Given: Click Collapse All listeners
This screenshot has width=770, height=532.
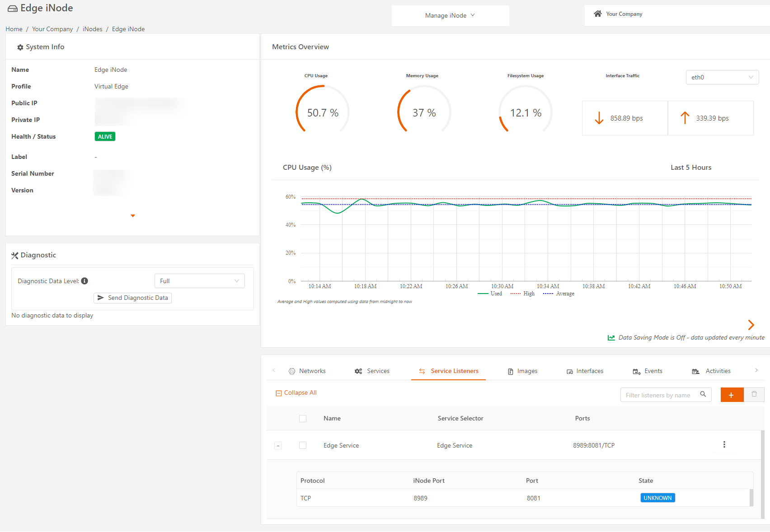Looking at the screenshot, I should pos(296,393).
